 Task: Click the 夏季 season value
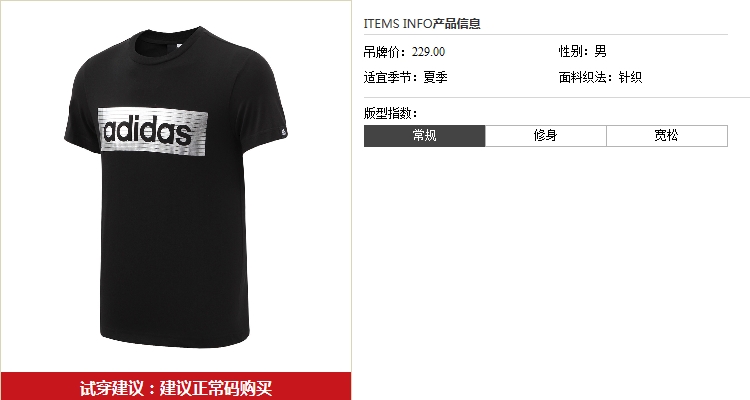[x=435, y=77]
